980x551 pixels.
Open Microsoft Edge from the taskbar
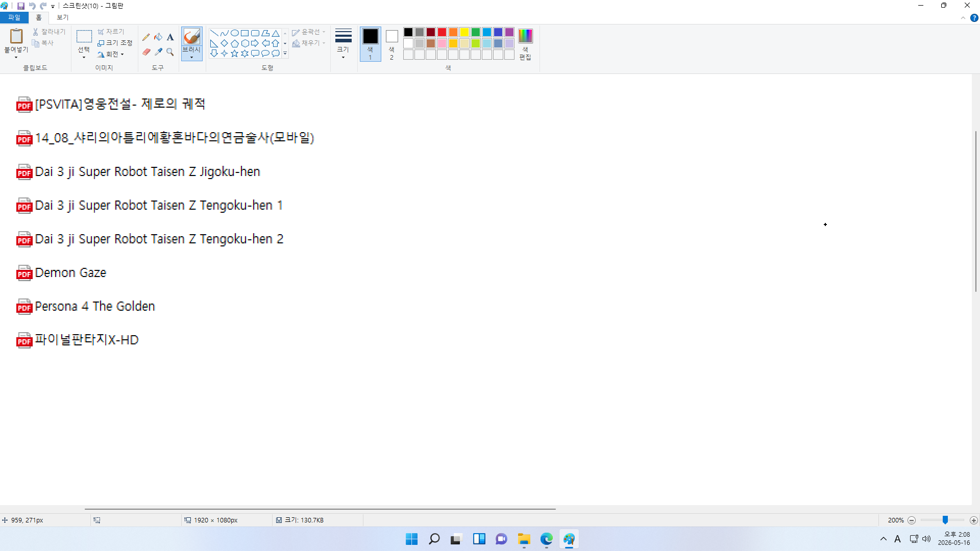click(547, 539)
